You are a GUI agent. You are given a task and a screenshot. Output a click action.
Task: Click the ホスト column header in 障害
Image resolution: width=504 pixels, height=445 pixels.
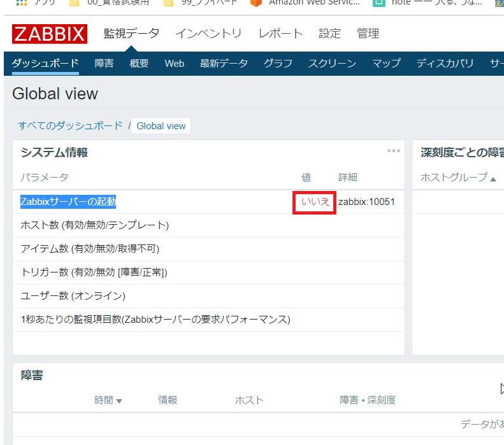click(249, 400)
